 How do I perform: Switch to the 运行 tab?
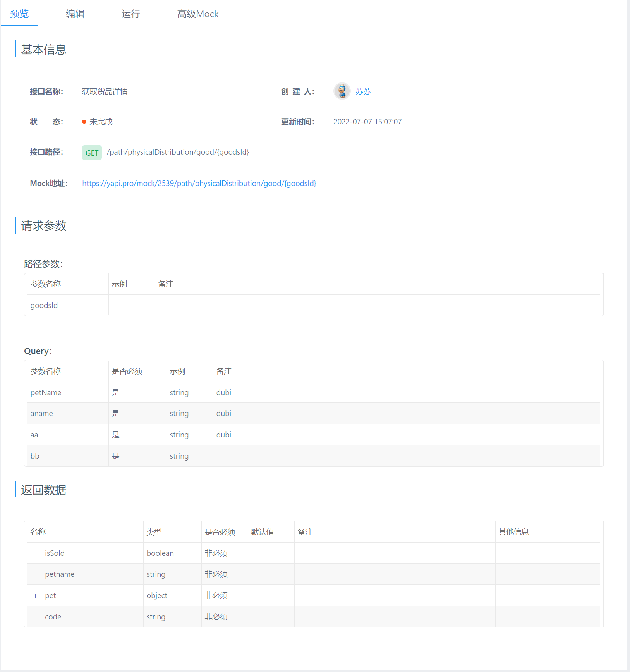(130, 14)
